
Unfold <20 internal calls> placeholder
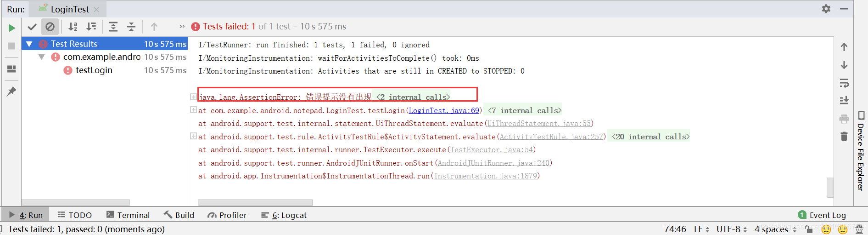click(650, 137)
